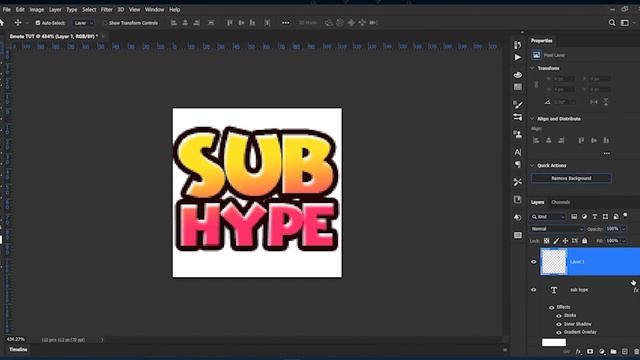Viewport: 640px width, 360px height.
Task: Open the Character panel icon
Action: pyautogui.click(x=518, y=152)
